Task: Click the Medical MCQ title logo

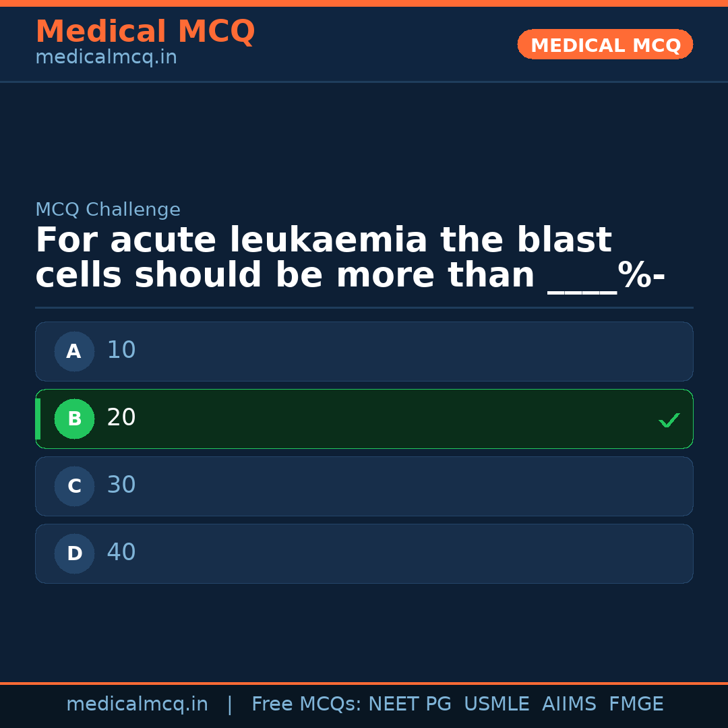Action: pyautogui.click(x=145, y=32)
